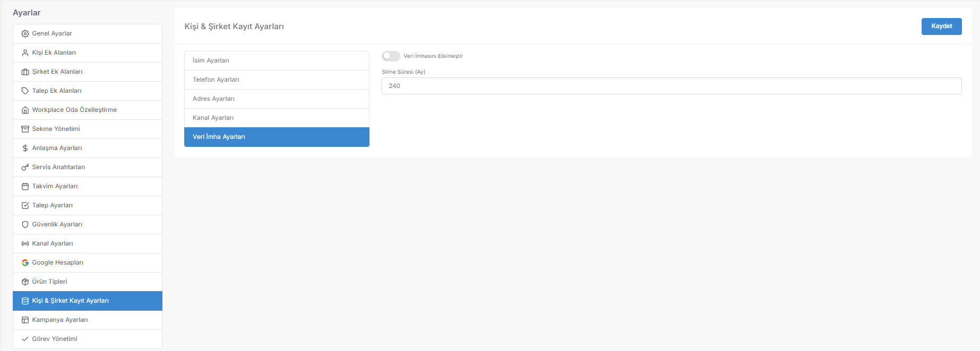This screenshot has width=980, height=351.
Task: Navigate to Görev Yönetimi
Action: click(88, 339)
